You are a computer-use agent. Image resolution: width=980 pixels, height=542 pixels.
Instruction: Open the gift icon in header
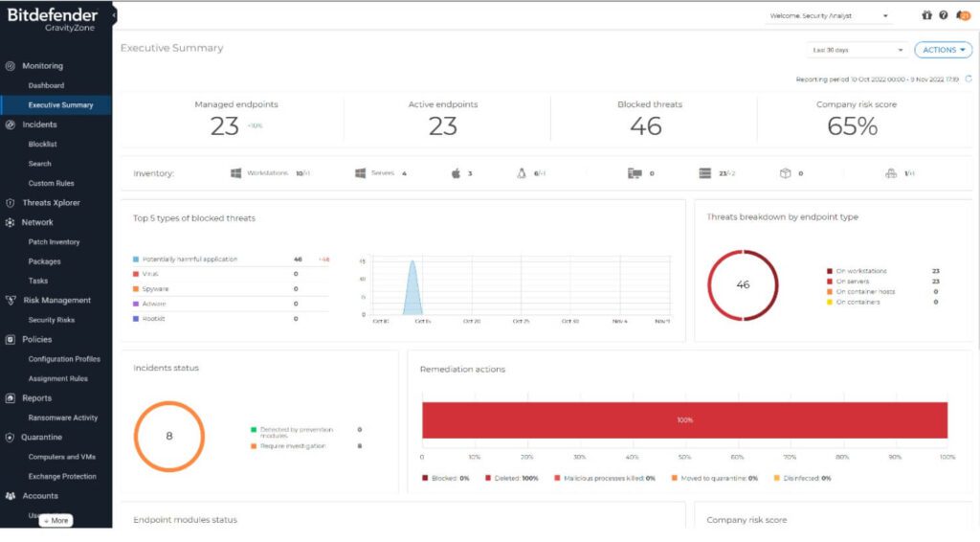[926, 15]
